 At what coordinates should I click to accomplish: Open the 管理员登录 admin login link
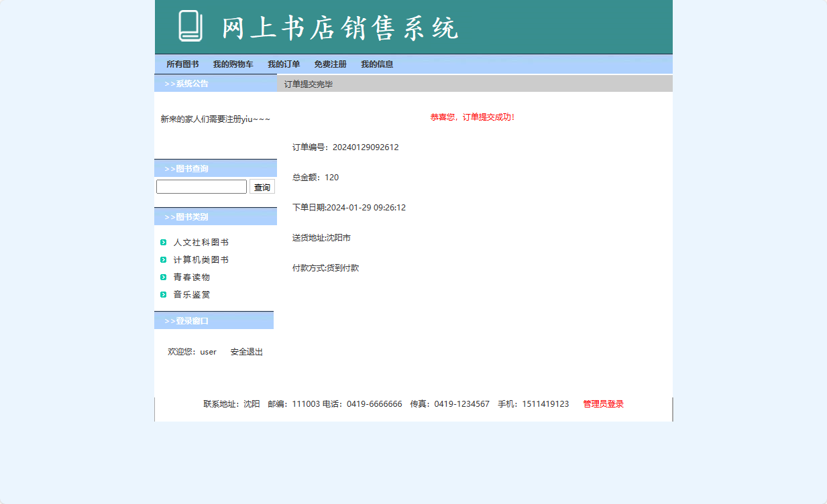click(601, 403)
